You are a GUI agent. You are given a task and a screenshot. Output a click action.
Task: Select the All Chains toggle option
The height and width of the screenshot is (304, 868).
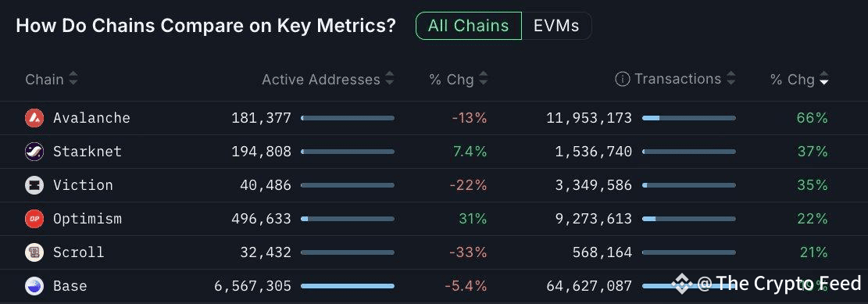coord(468,26)
